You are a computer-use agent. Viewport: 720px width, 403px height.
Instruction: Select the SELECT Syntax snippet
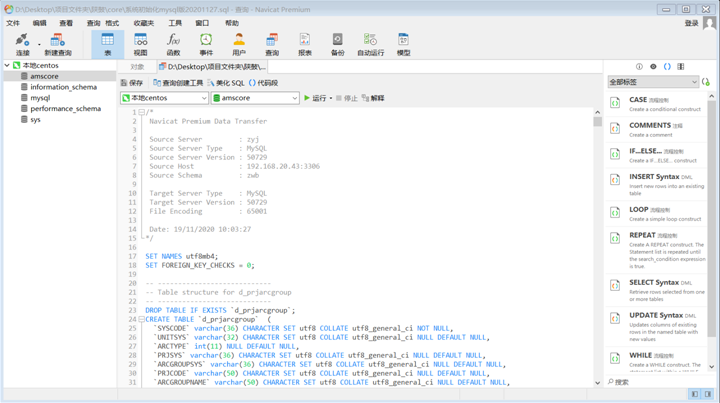tap(657, 290)
